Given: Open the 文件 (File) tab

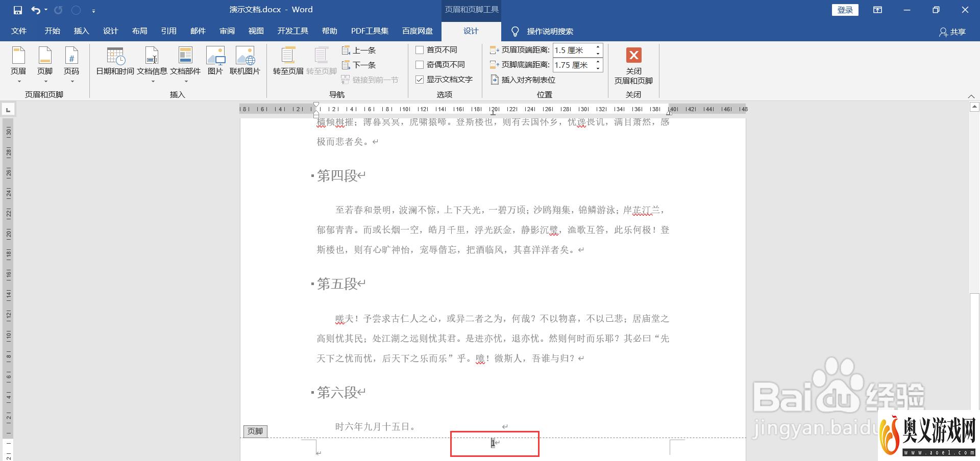Looking at the screenshot, I should (19, 31).
